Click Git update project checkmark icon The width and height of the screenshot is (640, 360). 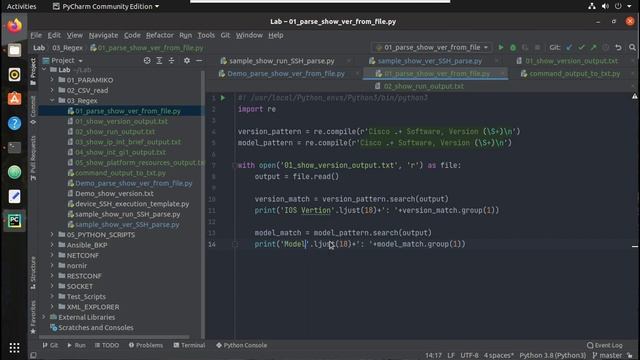[569, 47]
